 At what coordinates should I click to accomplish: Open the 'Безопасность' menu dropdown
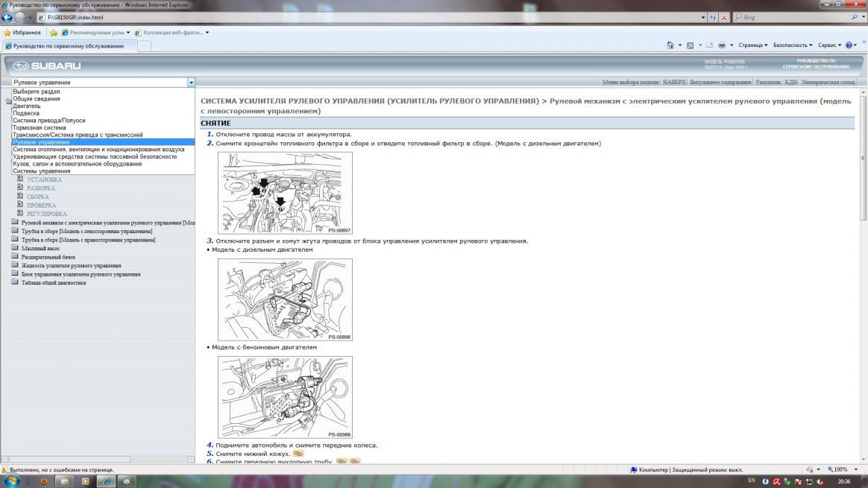tap(793, 45)
